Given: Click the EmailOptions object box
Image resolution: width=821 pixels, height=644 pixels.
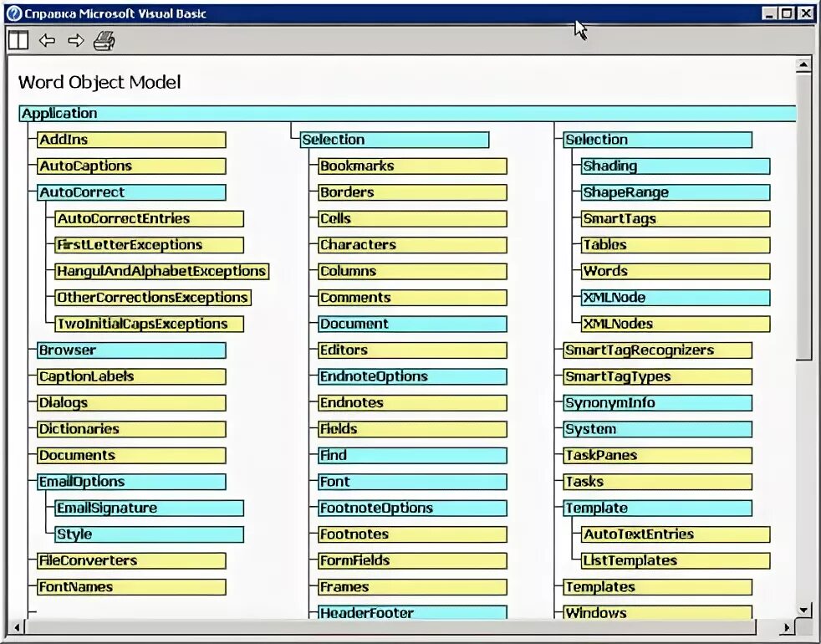Looking at the screenshot, I should tap(131, 482).
